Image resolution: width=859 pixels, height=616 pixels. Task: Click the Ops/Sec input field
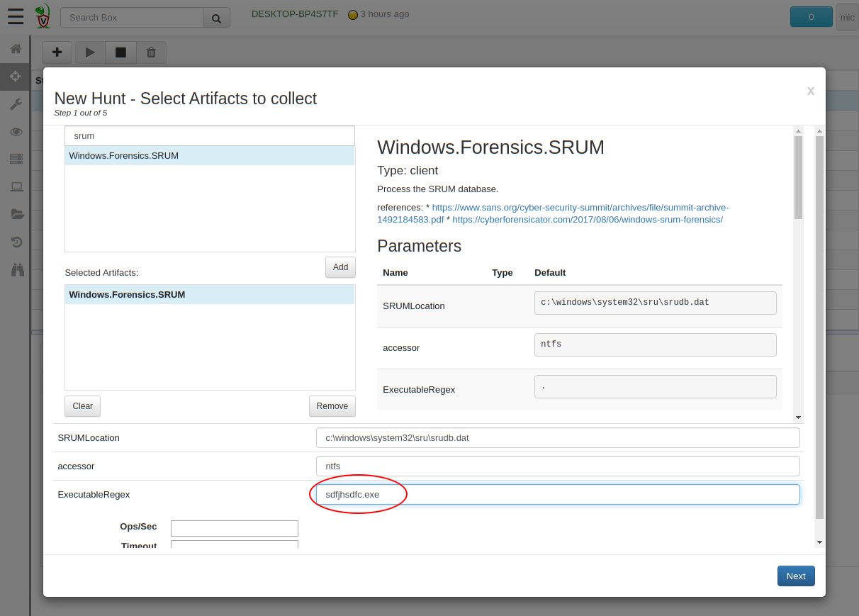tap(234, 528)
